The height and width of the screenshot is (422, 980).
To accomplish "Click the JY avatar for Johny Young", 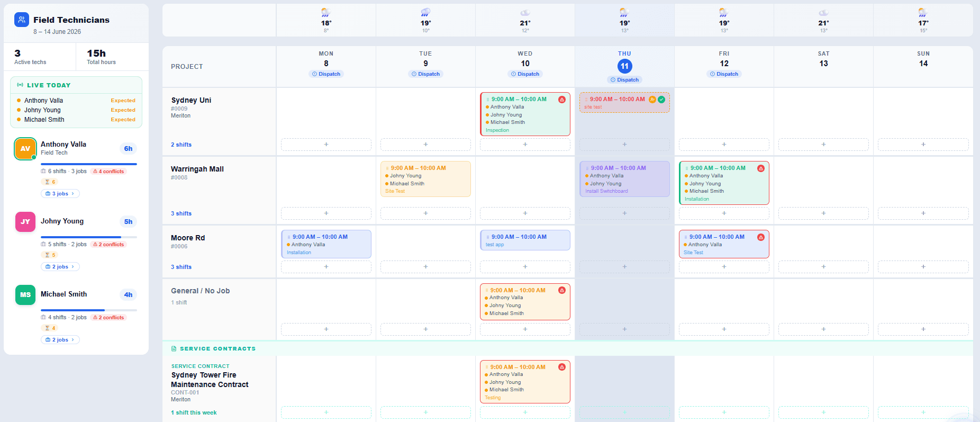I will click(x=25, y=222).
